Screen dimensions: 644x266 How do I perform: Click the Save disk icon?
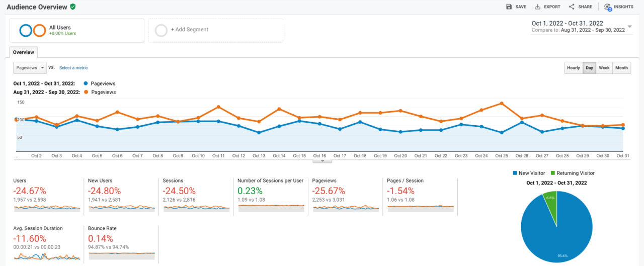pos(509,7)
